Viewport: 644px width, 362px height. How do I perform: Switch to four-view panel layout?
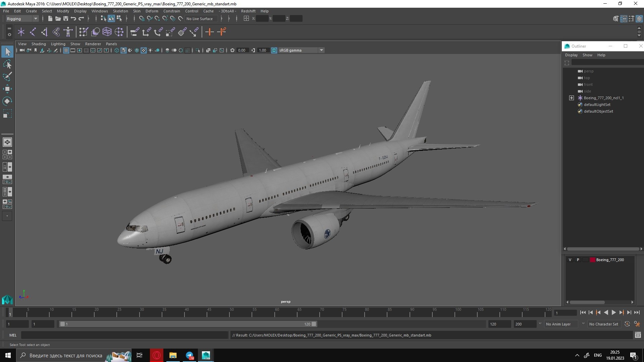(x=7, y=155)
